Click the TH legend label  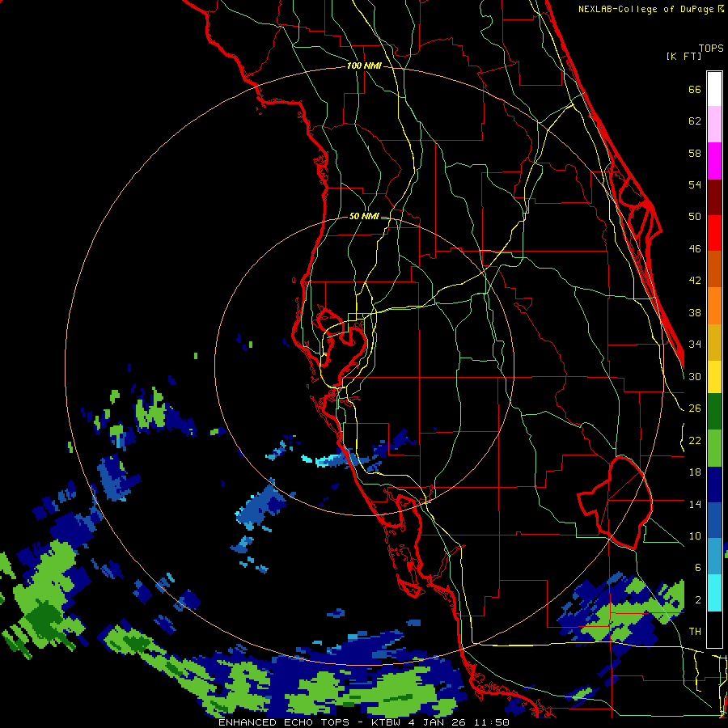tap(695, 632)
